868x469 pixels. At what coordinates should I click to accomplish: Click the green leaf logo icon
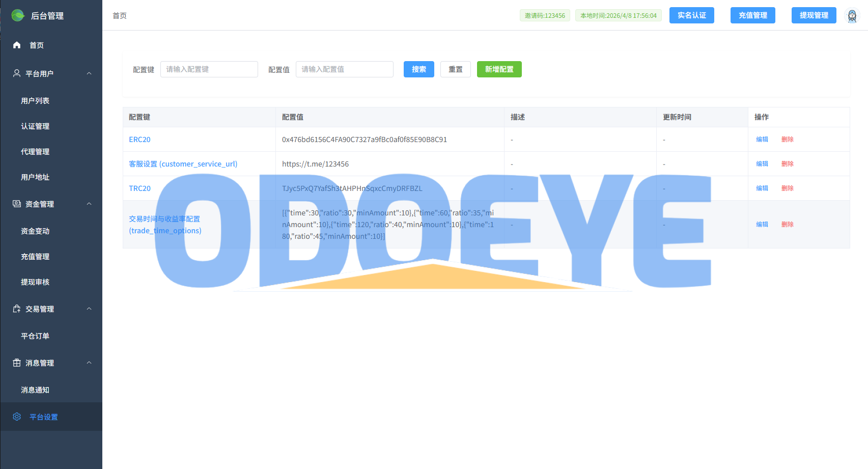click(x=18, y=15)
